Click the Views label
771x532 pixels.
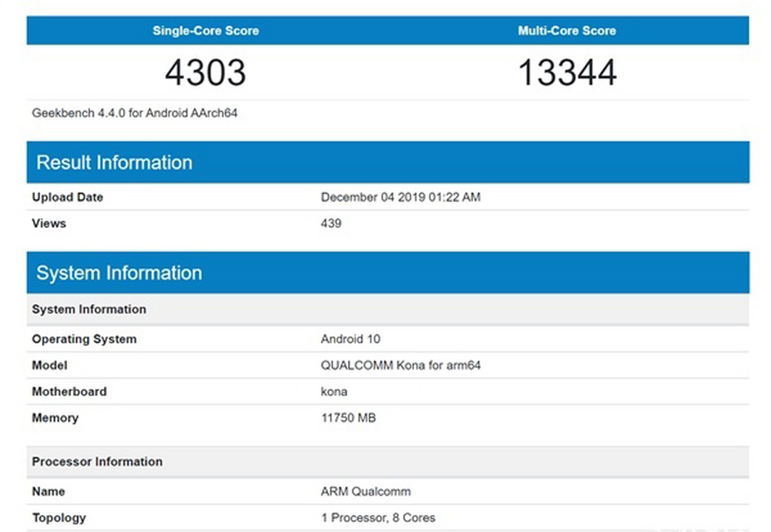pos(49,223)
